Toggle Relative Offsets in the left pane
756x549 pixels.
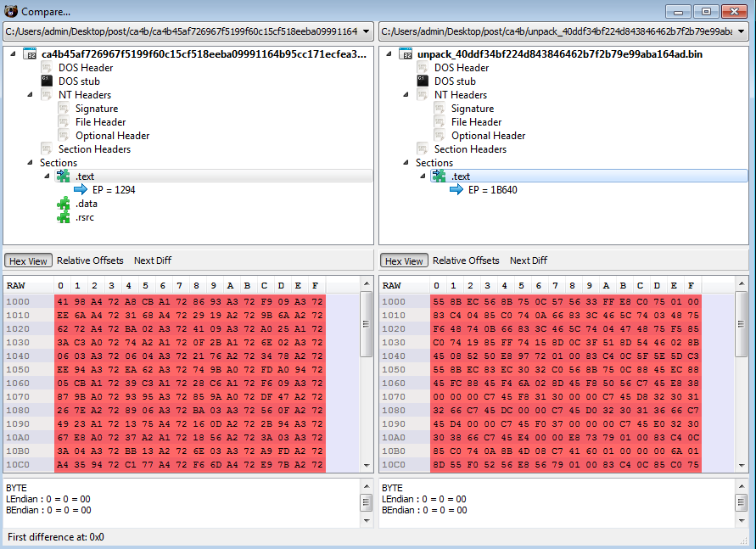point(90,260)
